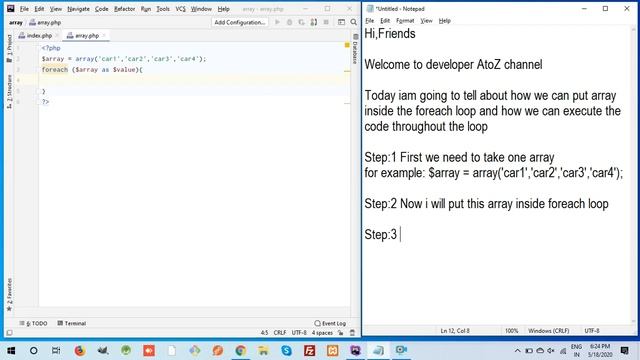Click the yellow inspection indicator in editor
The width and height of the screenshot is (640, 360).
pyautogui.click(x=347, y=45)
